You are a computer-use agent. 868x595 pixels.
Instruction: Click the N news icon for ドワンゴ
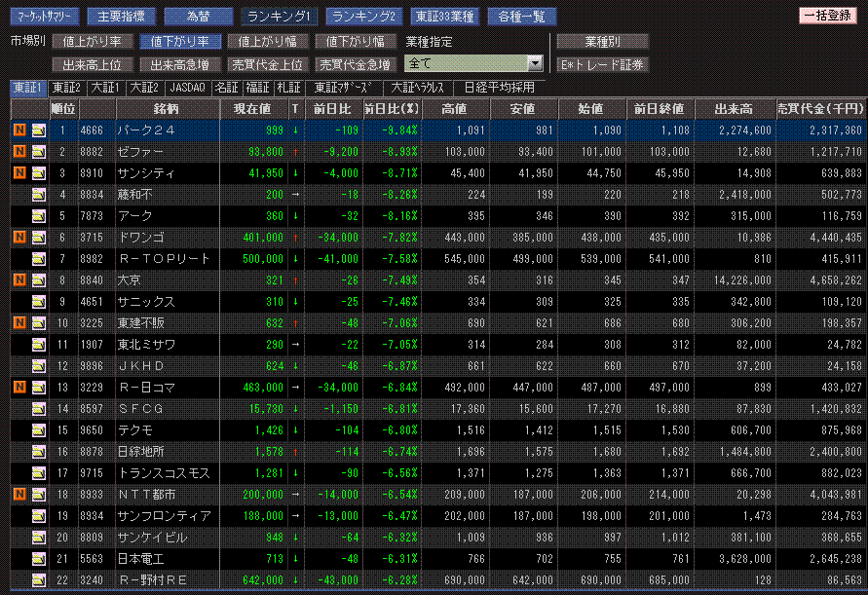coord(19,238)
